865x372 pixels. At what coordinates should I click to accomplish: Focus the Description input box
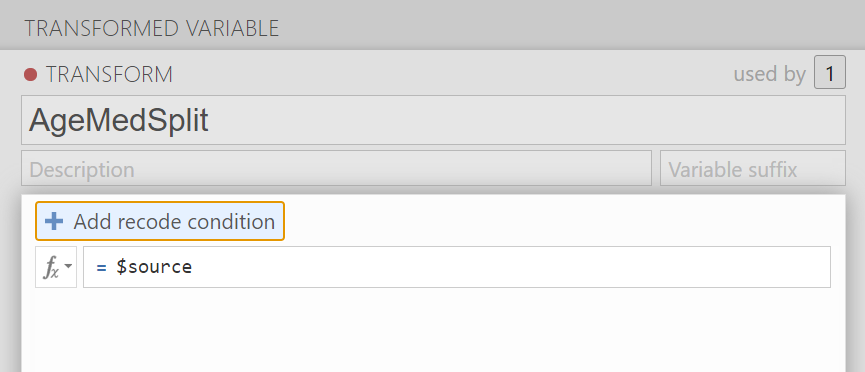click(x=337, y=168)
